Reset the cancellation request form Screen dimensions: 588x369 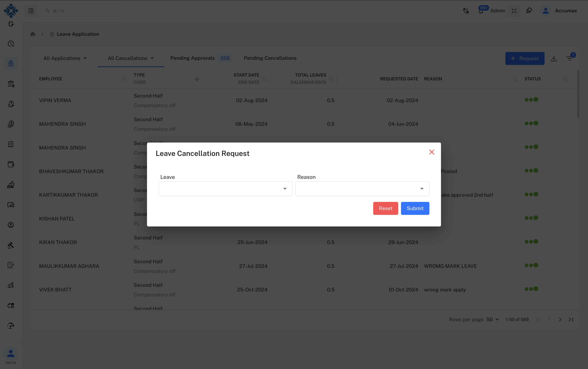pyautogui.click(x=385, y=208)
